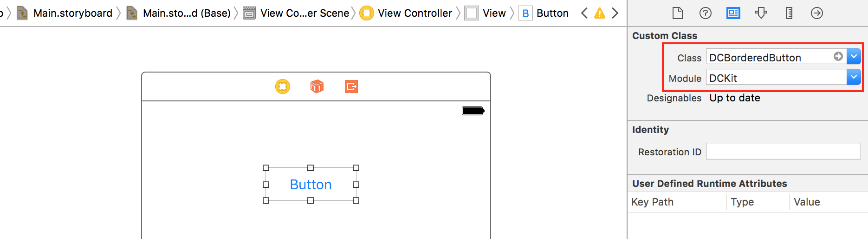Click the Restoration ID text field

coord(784,151)
